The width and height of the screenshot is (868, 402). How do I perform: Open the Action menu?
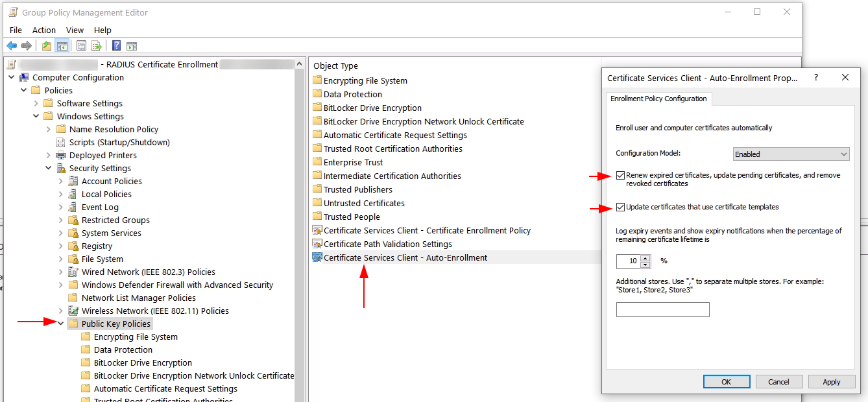[44, 30]
